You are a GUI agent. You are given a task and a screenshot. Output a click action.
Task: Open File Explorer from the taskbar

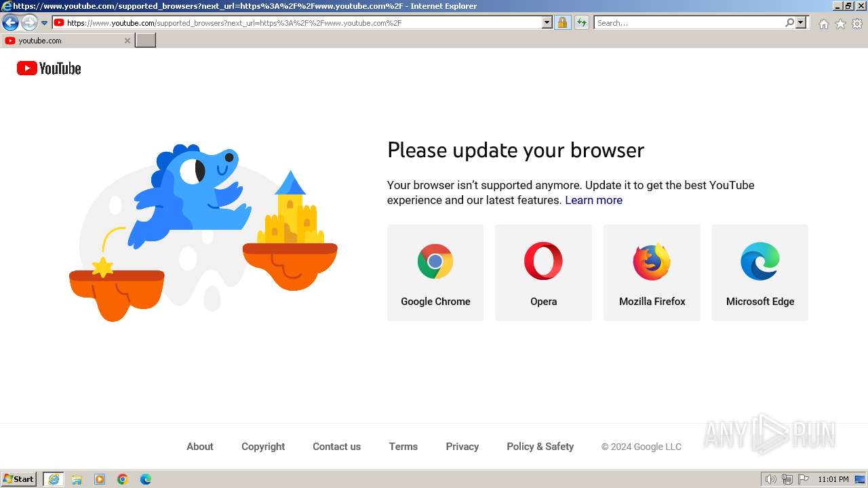[77, 479]
